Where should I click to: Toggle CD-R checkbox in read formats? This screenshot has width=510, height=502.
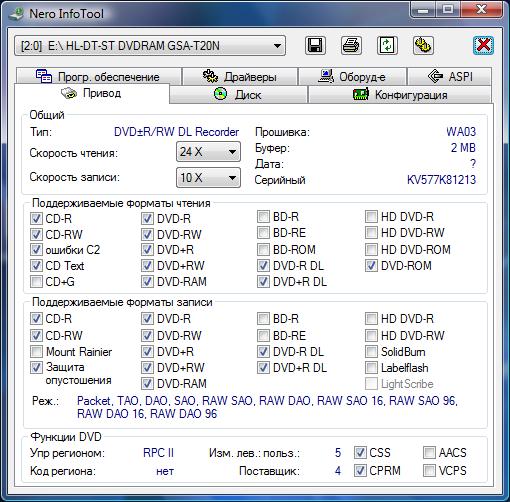[x=36, y=219]
